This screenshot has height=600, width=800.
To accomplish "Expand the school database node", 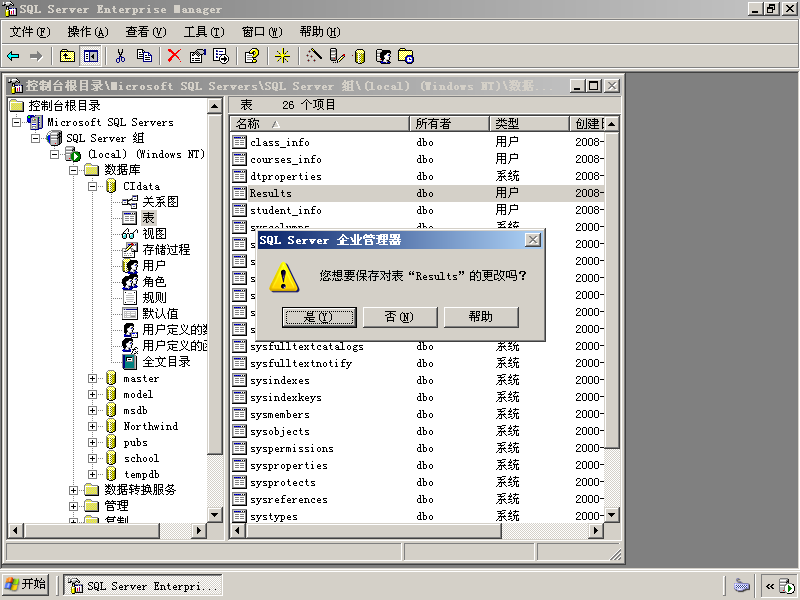I will coord(92,459).
